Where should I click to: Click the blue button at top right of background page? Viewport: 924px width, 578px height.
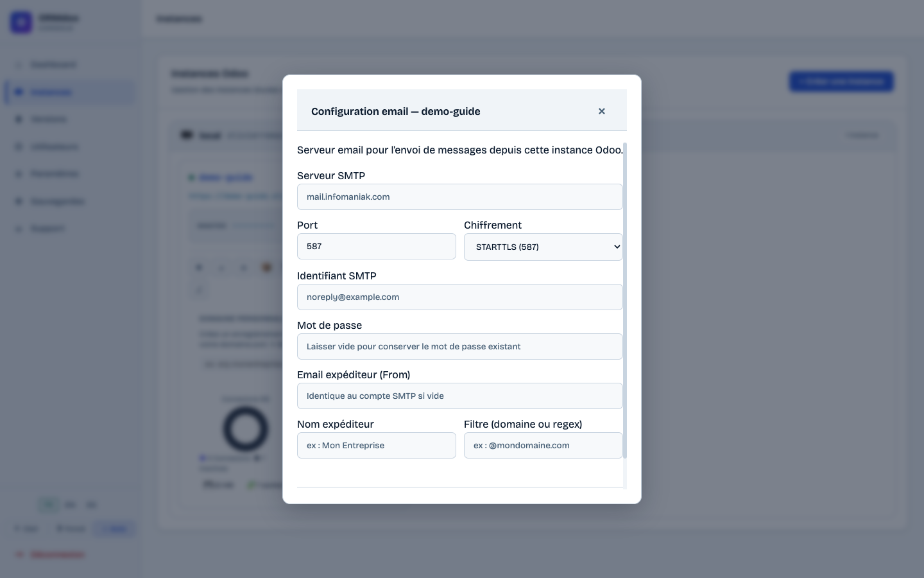tap(841, 82)
